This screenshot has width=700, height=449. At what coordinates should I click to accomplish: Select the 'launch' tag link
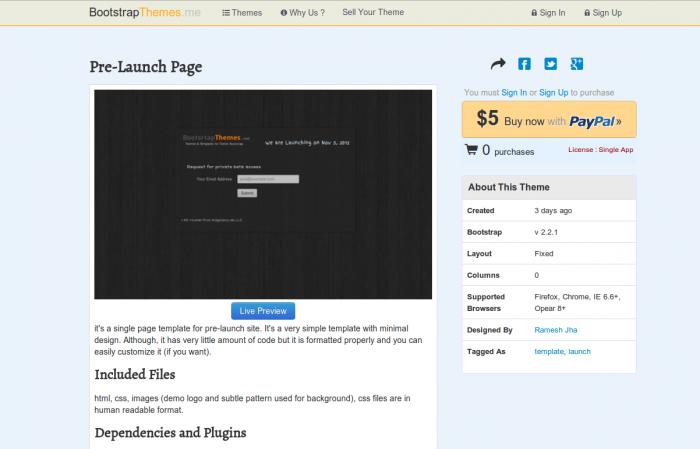pos(580,352)
